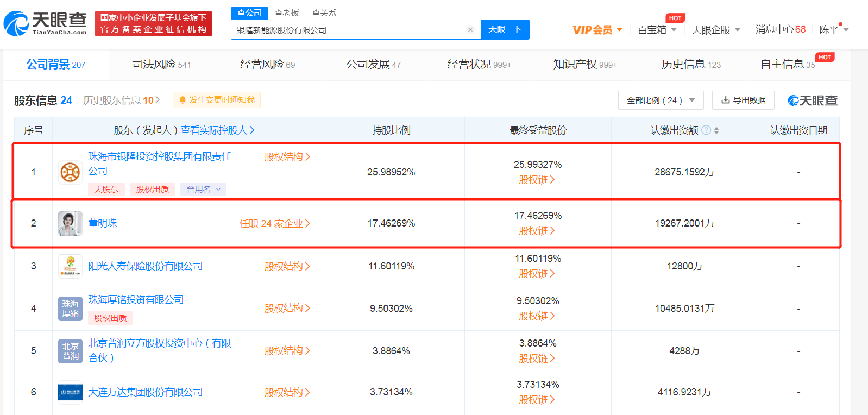This screenshot has width=868, height=415.
Task: Open 股权结构 for 大连万达集团
Action: coord(287,393)
